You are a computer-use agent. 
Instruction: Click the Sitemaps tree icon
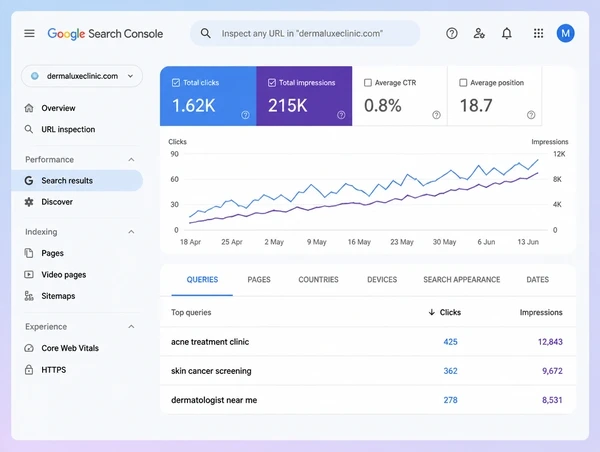[x=29, y=296]
